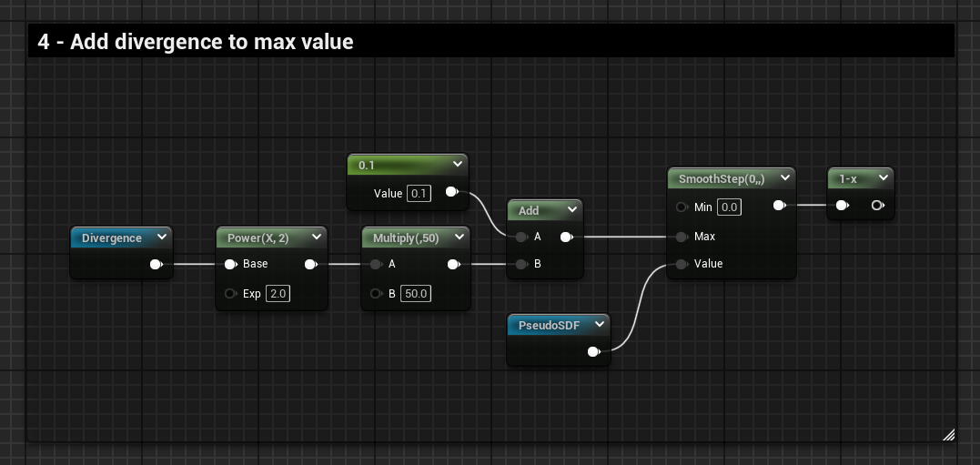Image resolution: width=980 pixels, height=465 pixels.
Task: Collapse the Power(X, 2) node chevron
Action: coord(316,238)
